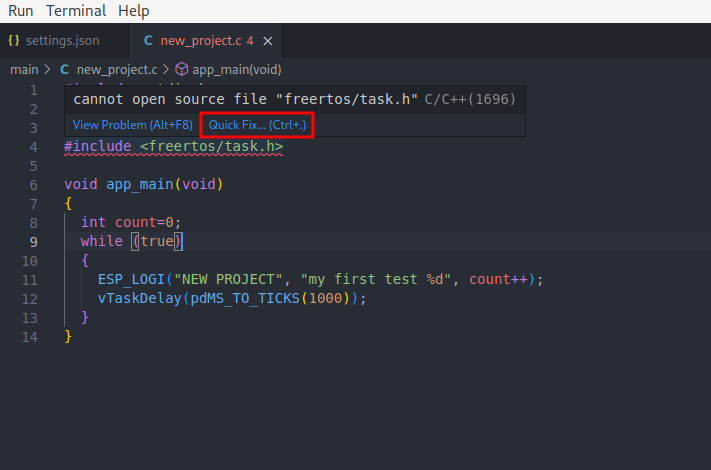711x470 pixels.
Task: Click the function symbol cube icon in breadcrumb
Action: tap(181, 70)
